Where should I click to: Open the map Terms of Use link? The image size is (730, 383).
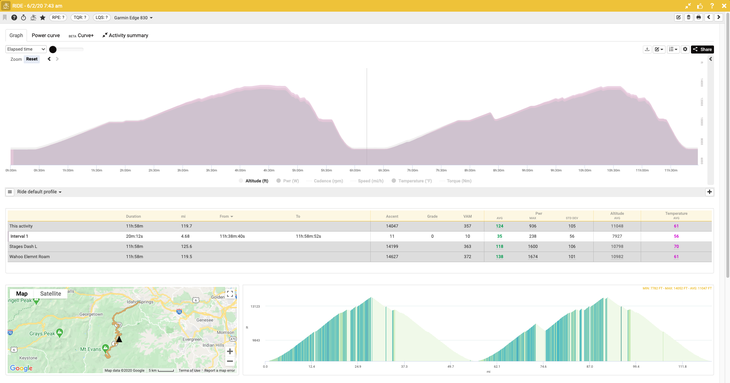coord(189,370)
